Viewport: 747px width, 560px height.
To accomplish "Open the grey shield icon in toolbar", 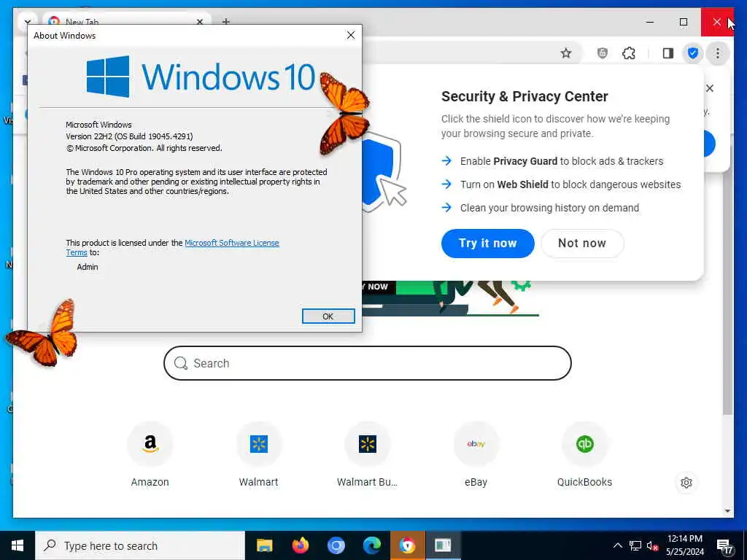I will click(x=602, y=53).
